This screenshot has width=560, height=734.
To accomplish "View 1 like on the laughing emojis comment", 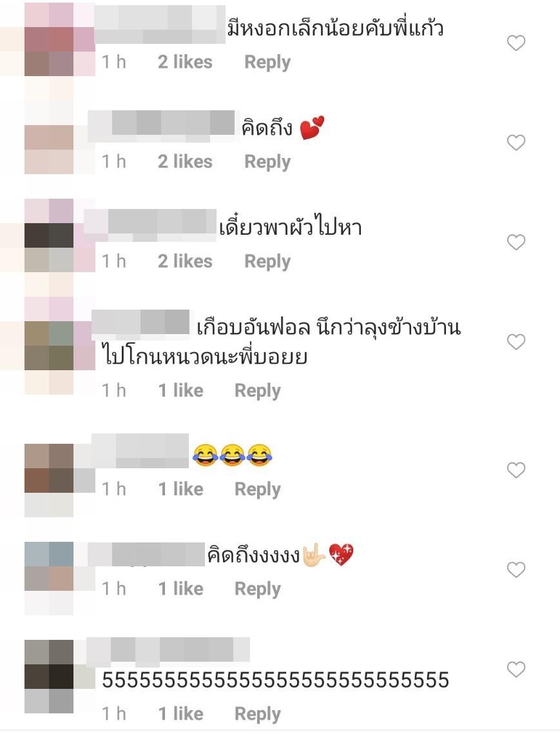I will [180, 489].
